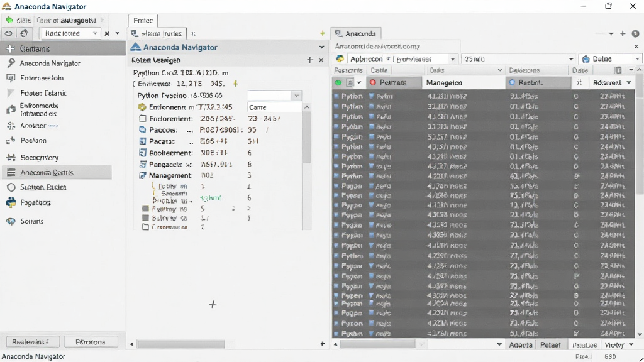Image resolution: width=644 pixels, height=362 pixels.
Task: Click the package table vertical scrollbar
Action: point(640,136)
